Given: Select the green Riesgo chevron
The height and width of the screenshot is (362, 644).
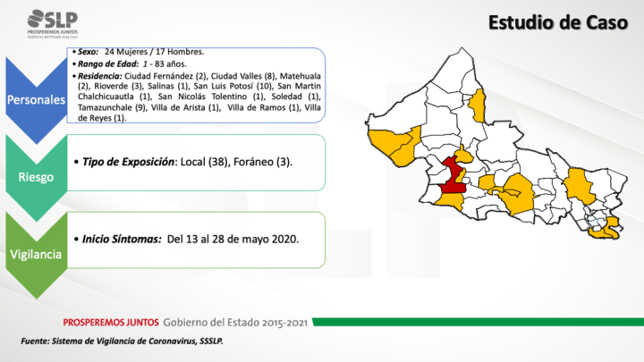Looking at the screenshot, I should [x=36, y=176].
